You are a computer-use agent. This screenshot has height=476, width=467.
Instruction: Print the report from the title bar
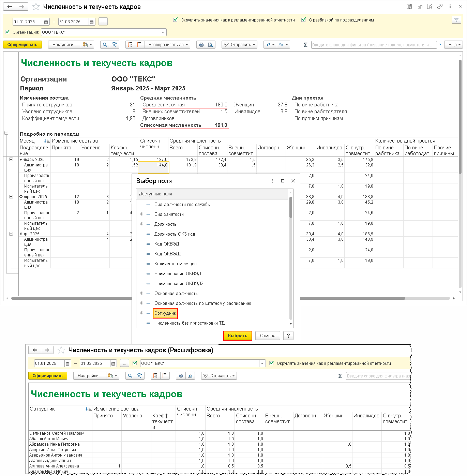pyautogui.click(x=420, y=6)
